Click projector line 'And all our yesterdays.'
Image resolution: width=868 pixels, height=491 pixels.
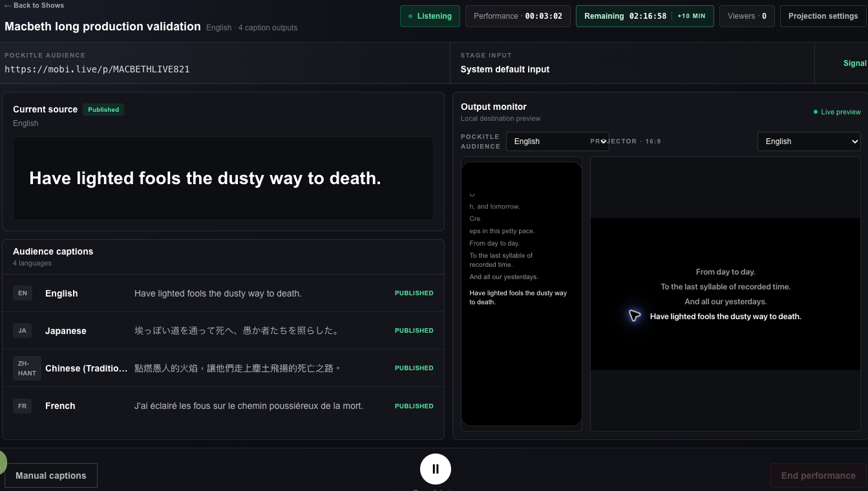point(725,302)
